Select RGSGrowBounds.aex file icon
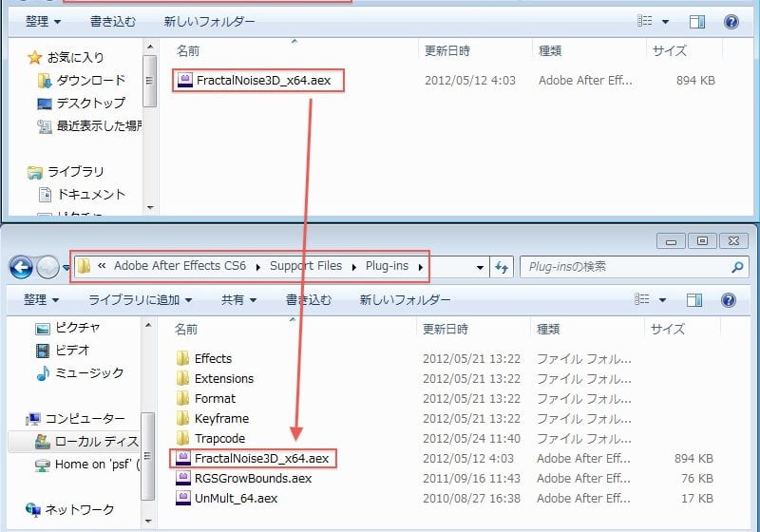The height and width of the screenshot is (532, 760). click(x=182, y=478)
